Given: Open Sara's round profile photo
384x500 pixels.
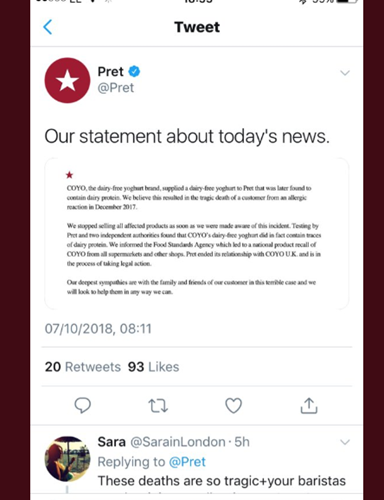Looking at the screenshot, I should coord(67,459).
